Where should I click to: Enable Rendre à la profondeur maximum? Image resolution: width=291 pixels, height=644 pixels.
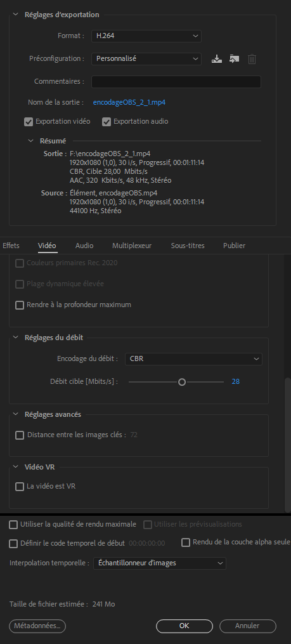pyautogui.click(x=19, y=305)
